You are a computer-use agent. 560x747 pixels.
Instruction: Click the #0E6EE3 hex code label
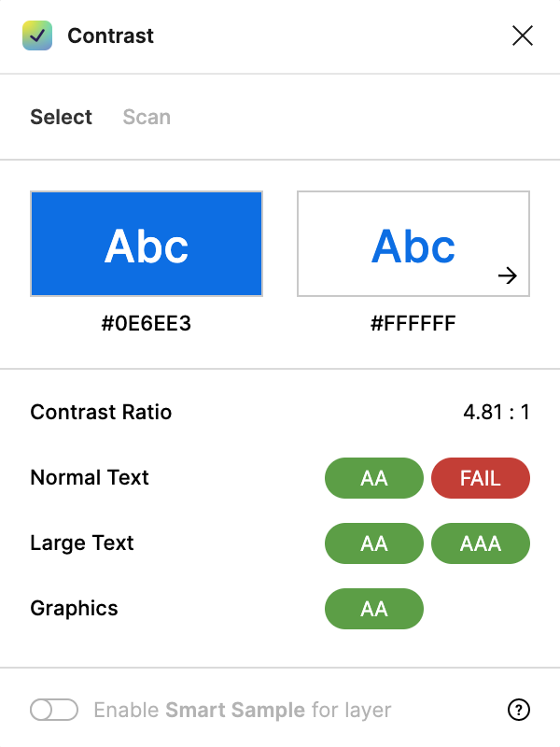coord(147,325)
